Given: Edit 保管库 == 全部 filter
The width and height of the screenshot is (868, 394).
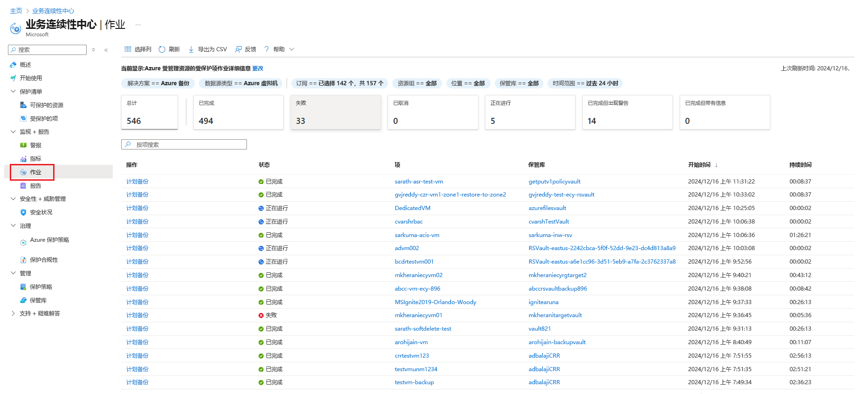Looking at the screenshot, I should [519, 83].
